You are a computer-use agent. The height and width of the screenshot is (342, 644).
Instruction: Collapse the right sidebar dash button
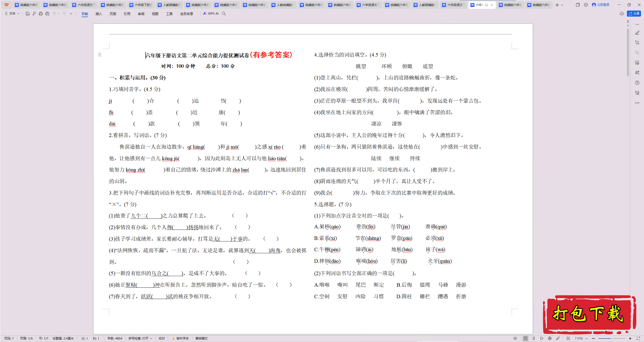click(x=637, y=24)
